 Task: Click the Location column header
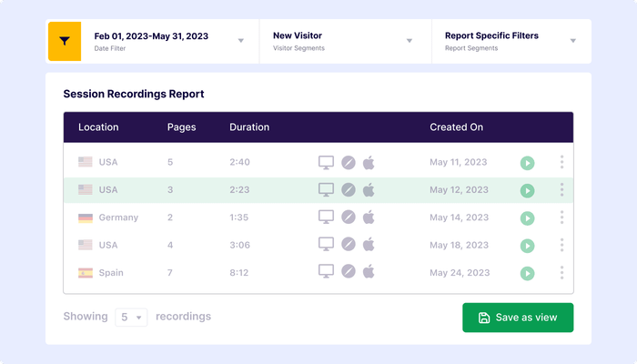pyautogui.click(x=98, y=127)
